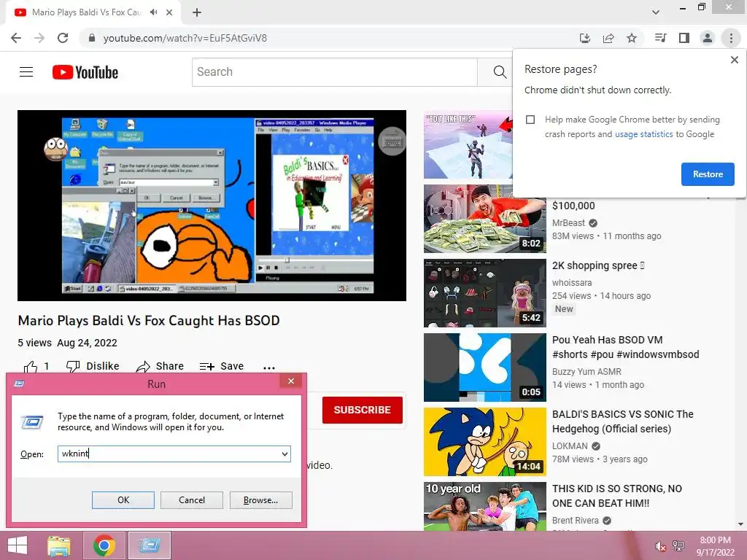
Task: Open a new tab with plus button
Action: point(197,12)
